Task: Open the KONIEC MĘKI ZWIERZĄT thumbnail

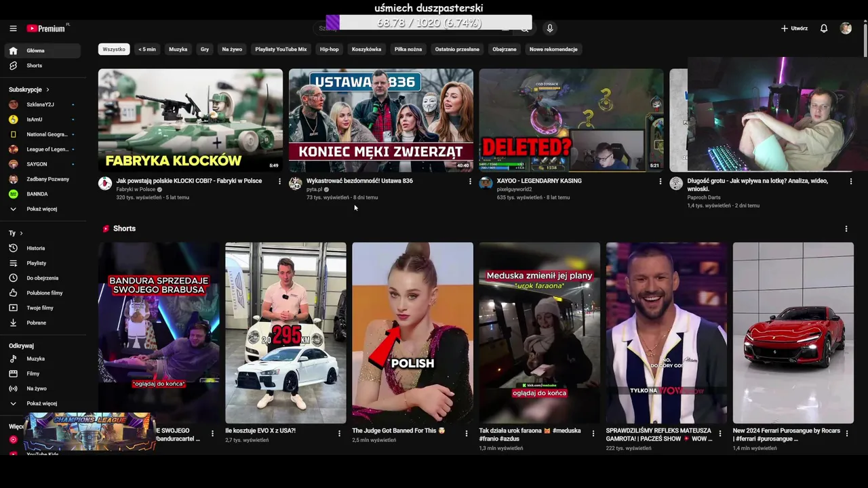Action: (x=381, y=120)
